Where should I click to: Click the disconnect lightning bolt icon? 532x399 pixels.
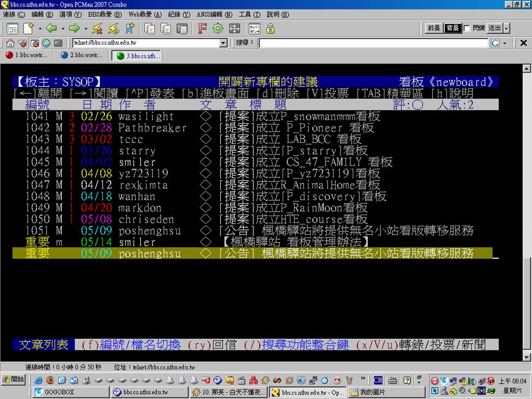pyautogui.click(x=97, y=28)
